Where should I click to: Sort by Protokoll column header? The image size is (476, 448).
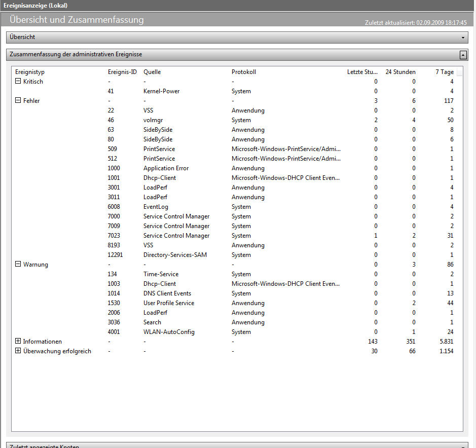tap(244, 72)
